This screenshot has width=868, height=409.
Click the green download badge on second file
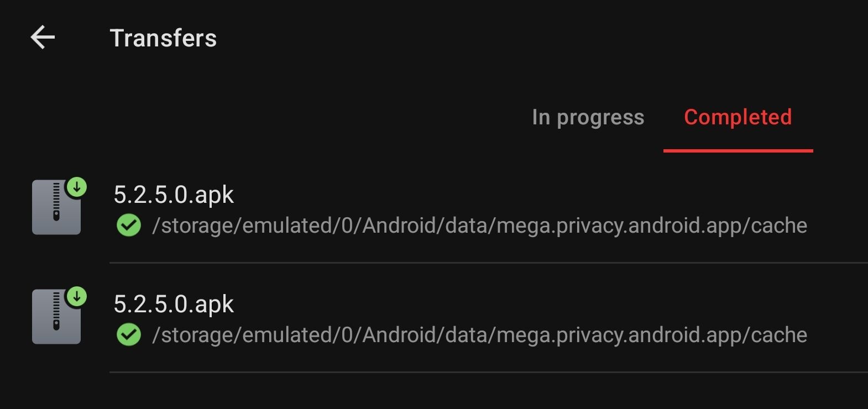(x=77, y=297)
